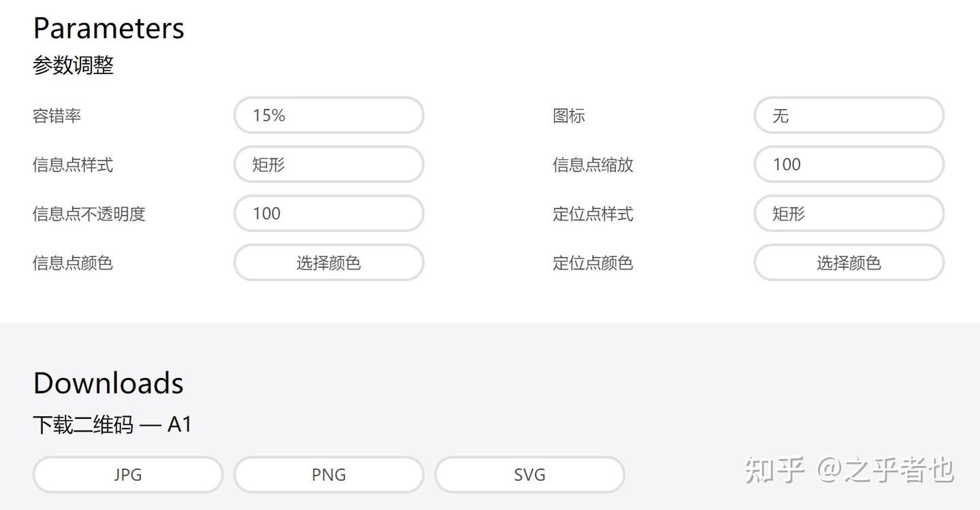Open the 定位点样式 dropdown field
The width and height of the screenshot is (980, 510).
click(x=848, y=214)
